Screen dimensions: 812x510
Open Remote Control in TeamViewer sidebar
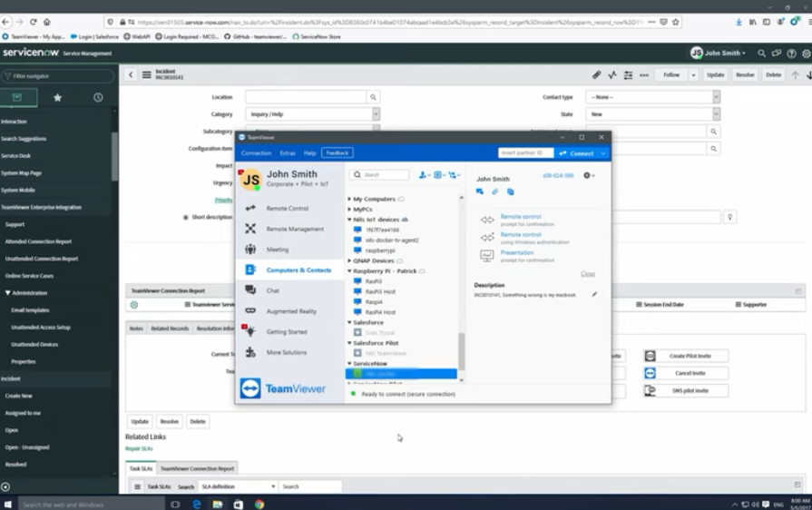click(288, 208)
